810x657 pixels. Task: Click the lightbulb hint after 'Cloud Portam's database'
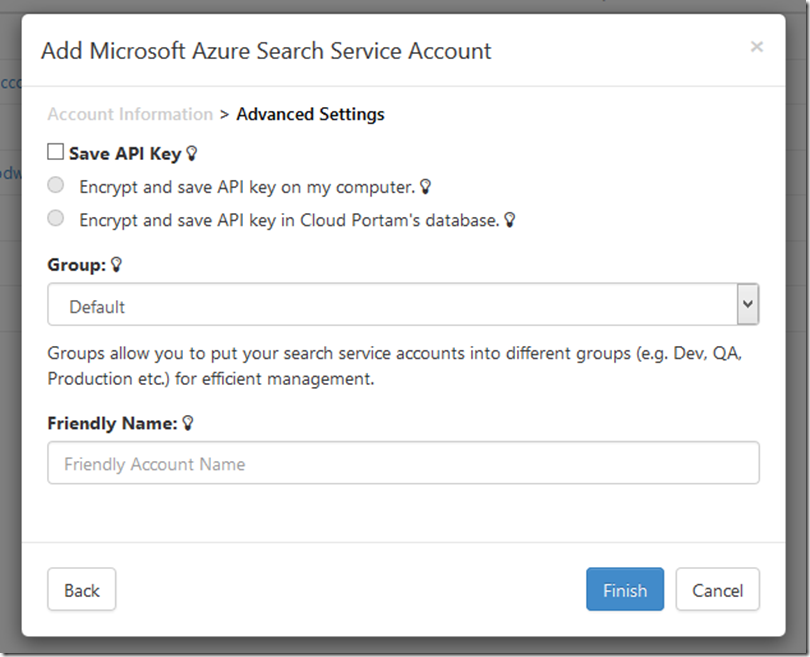509,220
